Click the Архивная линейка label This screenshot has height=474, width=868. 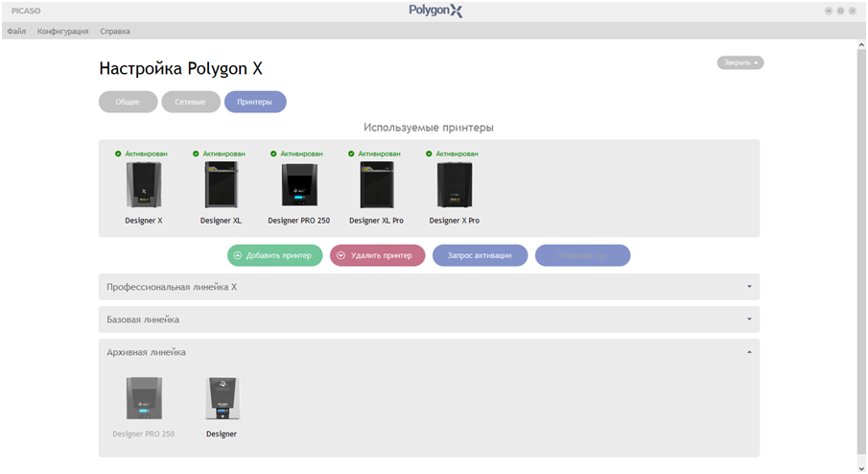146,352
